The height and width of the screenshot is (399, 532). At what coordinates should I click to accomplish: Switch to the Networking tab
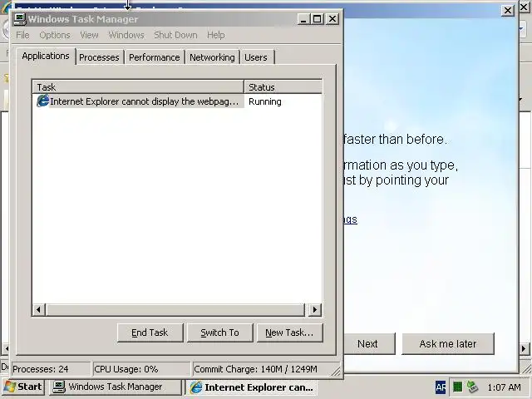point(212,57)
